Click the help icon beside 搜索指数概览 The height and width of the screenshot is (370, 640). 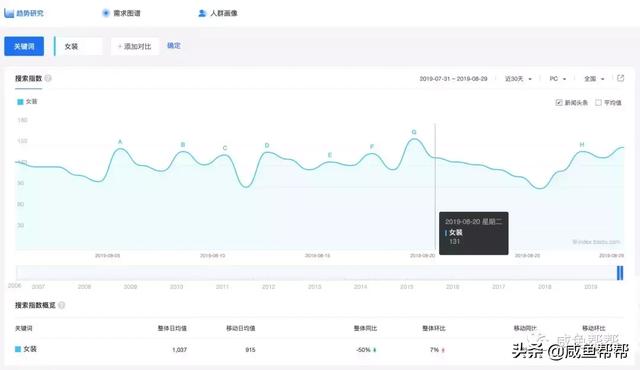[x=62, y=305]
